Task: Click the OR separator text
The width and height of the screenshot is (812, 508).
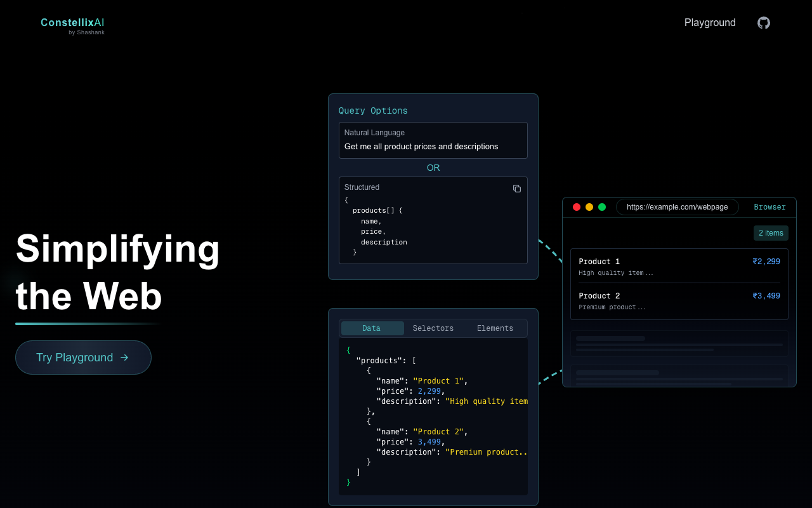Action: point(433,168)
